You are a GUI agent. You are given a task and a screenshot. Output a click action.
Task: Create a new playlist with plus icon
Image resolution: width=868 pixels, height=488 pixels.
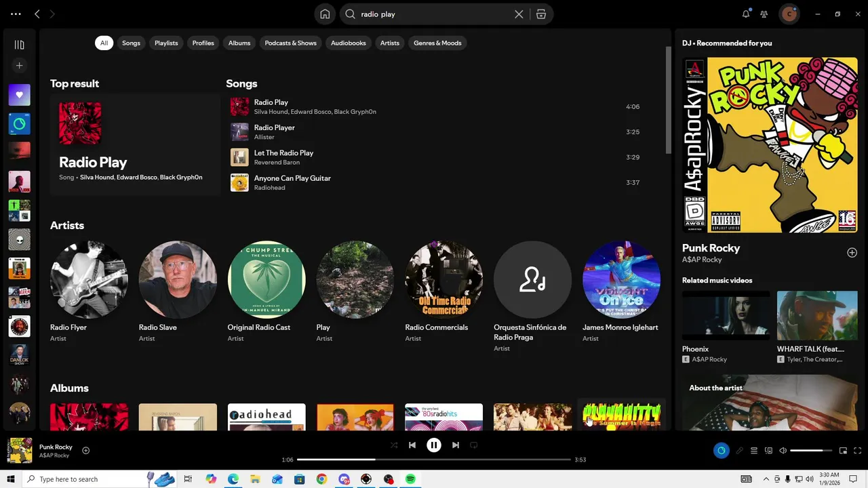click(x=19, y=66)
